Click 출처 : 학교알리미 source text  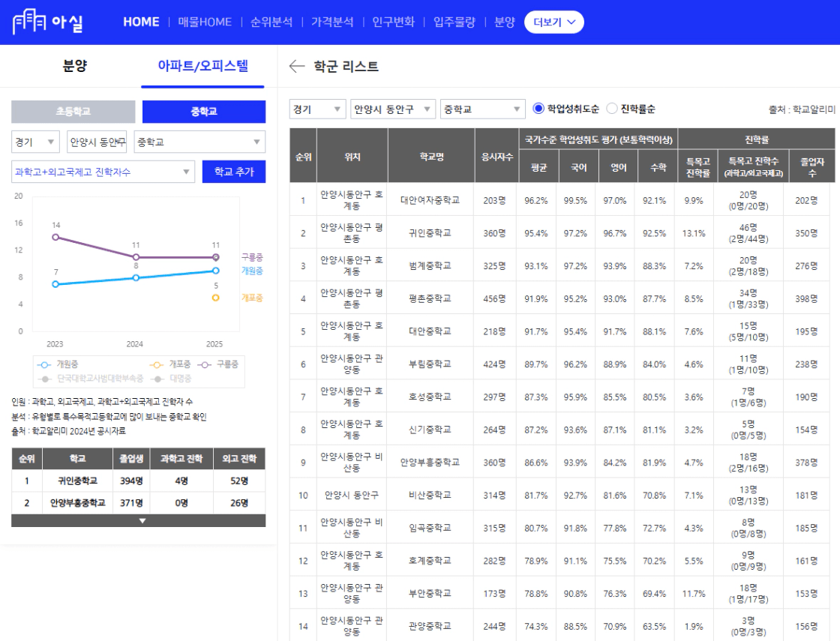pos(802,109)
